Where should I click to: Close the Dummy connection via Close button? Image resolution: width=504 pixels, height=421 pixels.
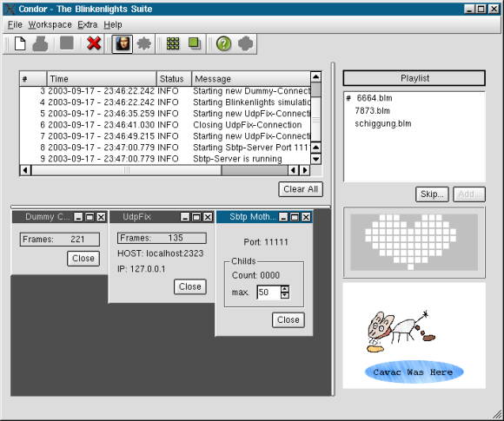83,259
